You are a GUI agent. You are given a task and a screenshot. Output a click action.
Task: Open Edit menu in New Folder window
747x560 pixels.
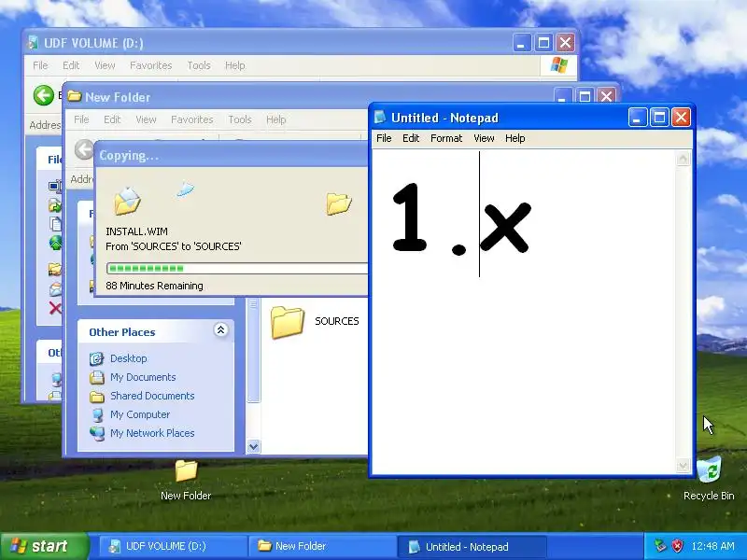[x=112, y=119]
